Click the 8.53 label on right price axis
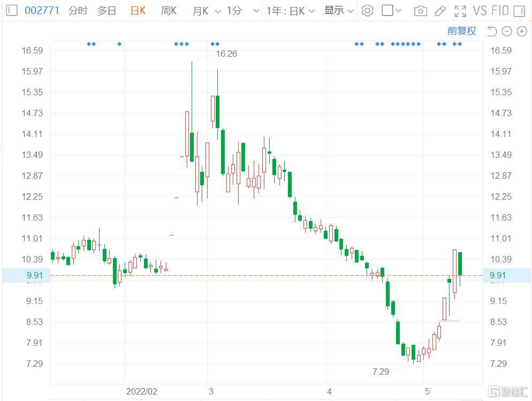 (498, 322)
